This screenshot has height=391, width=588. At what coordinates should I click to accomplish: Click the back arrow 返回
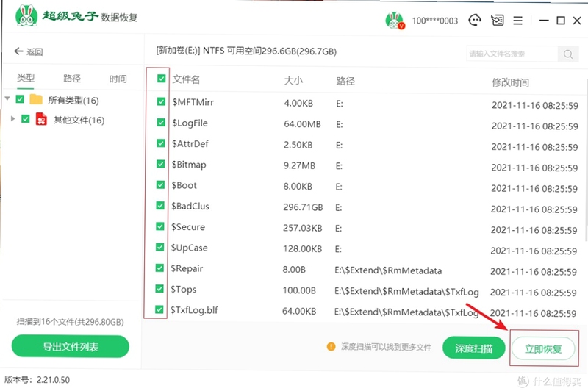(29, 51)
